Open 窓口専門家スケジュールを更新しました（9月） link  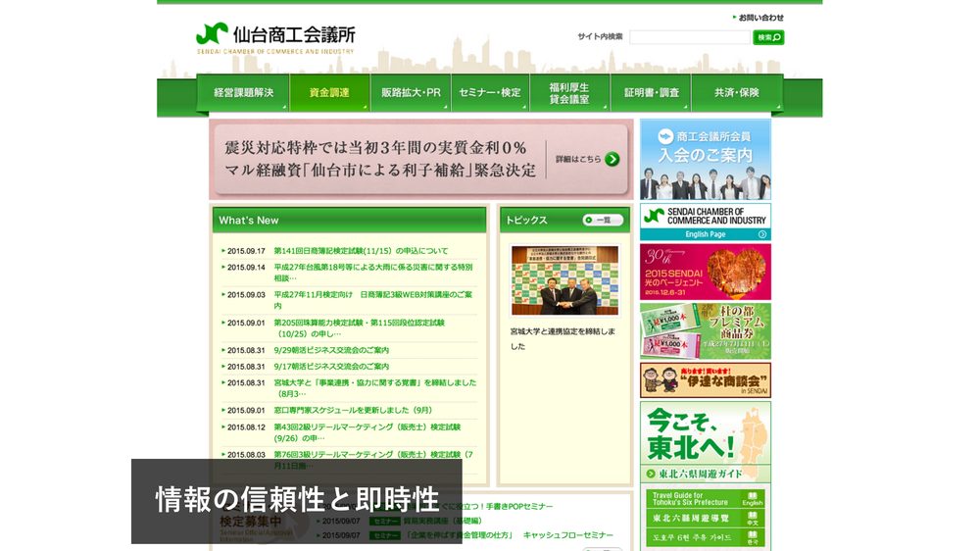click(353, 410)
